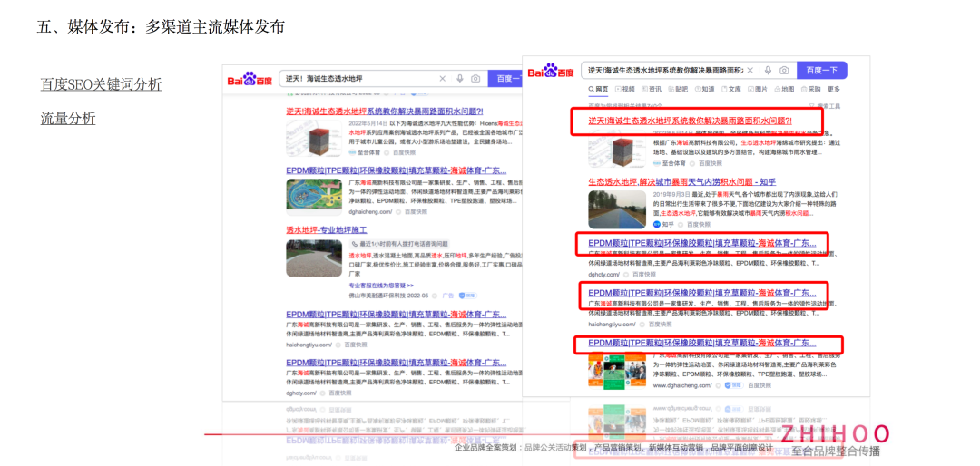This screenshot has height=466, width=980.
Task: Click 专业客服在线为您答疑 >> link
Action: click(x=380, y=285)
